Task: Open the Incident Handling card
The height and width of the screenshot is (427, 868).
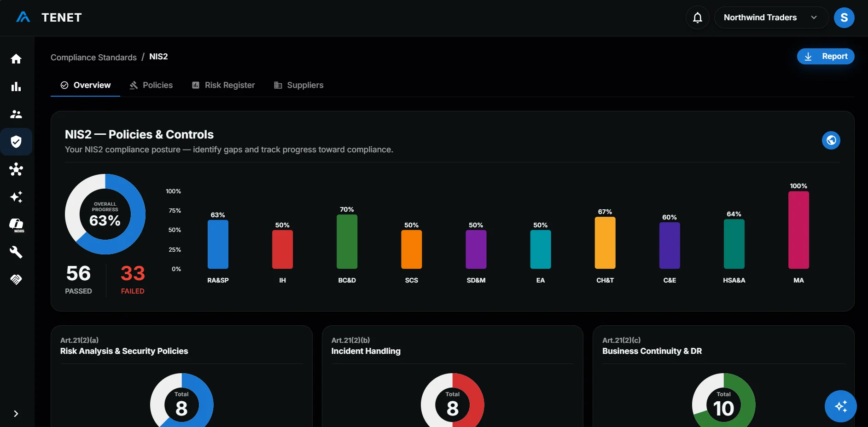Action: 453,376
